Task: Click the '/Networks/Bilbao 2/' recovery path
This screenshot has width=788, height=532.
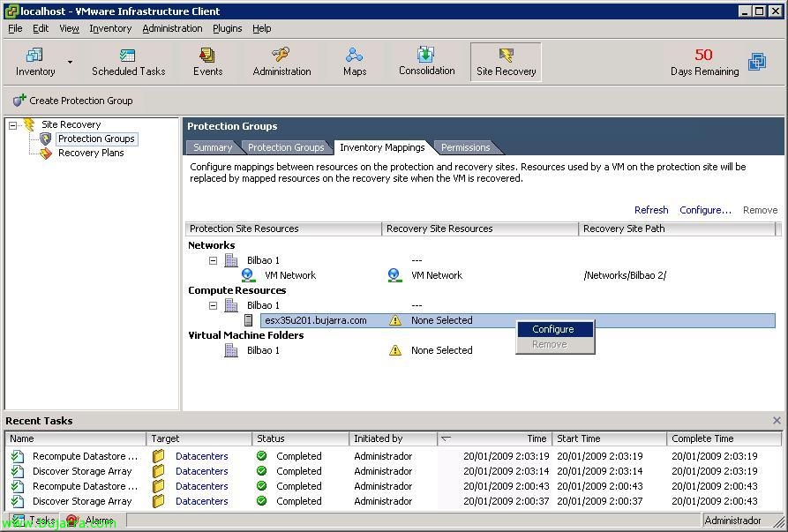Action: (x=625, y=275)
